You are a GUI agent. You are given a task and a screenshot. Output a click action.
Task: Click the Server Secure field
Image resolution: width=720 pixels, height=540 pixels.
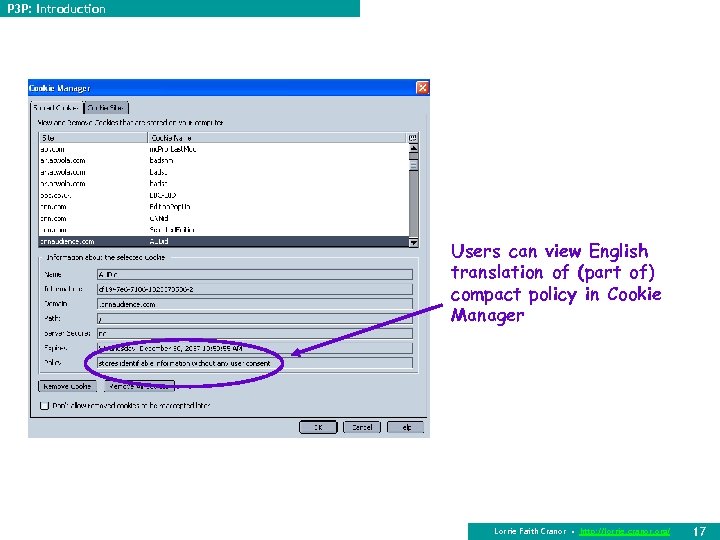[x=255, y=333]
